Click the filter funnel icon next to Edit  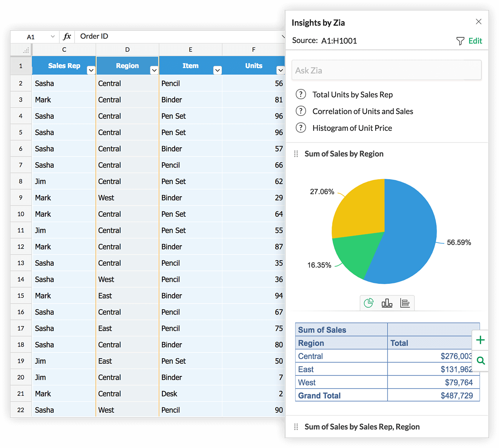click(x=460, y=41)
